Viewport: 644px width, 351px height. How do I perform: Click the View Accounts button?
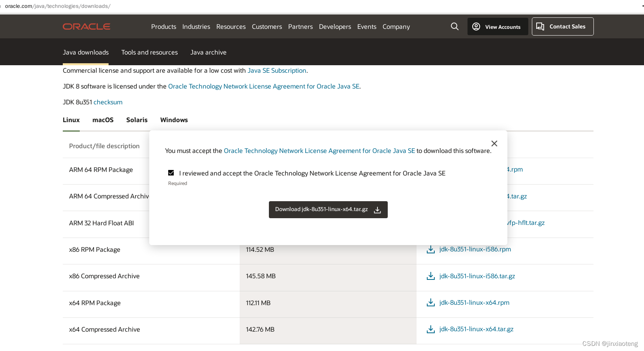(498, 26)
